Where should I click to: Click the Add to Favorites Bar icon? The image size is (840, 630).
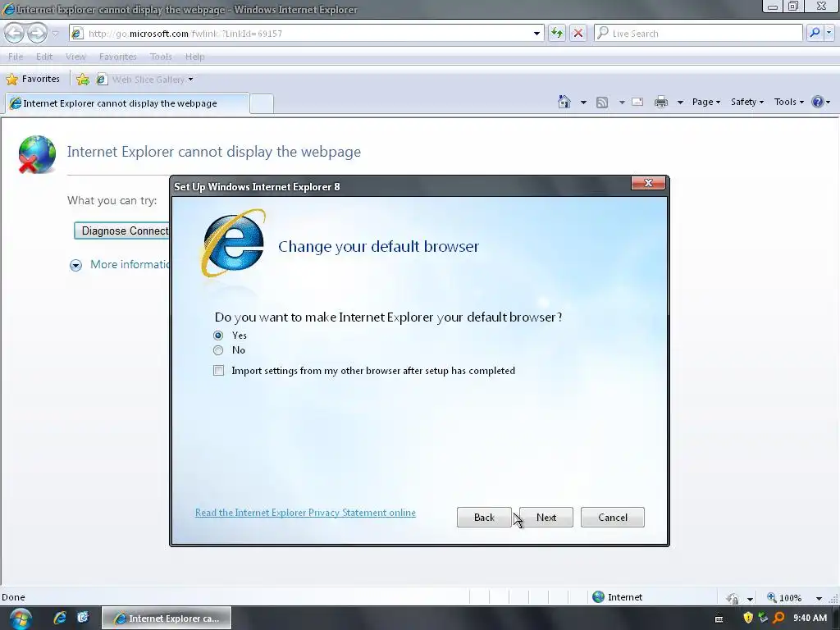83,80
